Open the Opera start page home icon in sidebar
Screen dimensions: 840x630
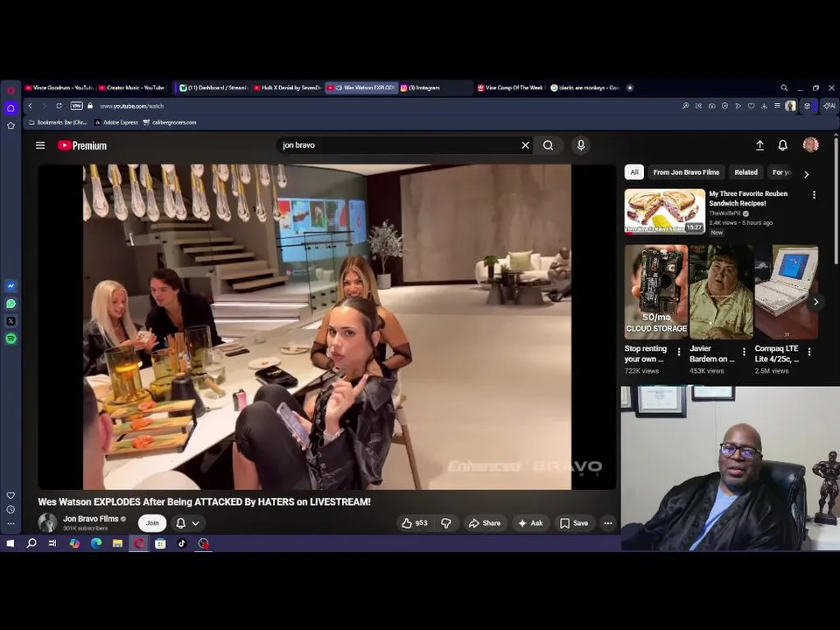click(10, 108)
